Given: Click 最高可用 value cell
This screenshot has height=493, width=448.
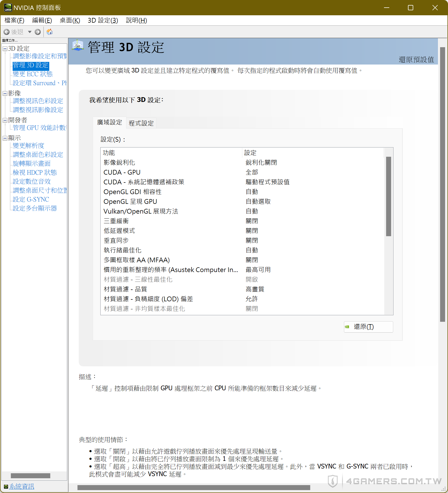Looking at the screenshot, I should pos(258,270).
